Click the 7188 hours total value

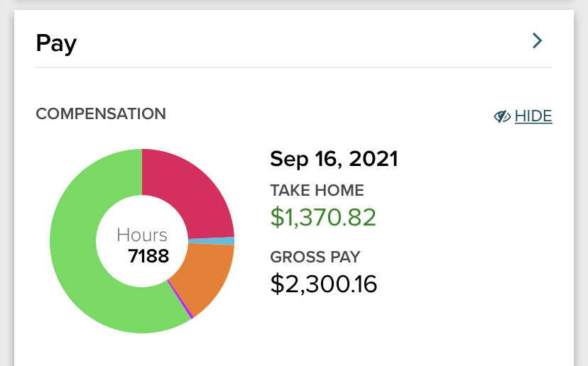[x=148, y=255]
